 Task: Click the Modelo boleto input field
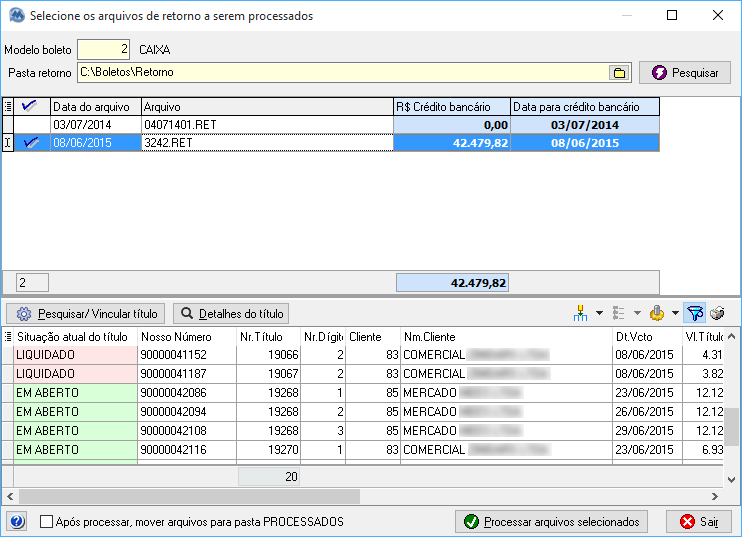104,49
